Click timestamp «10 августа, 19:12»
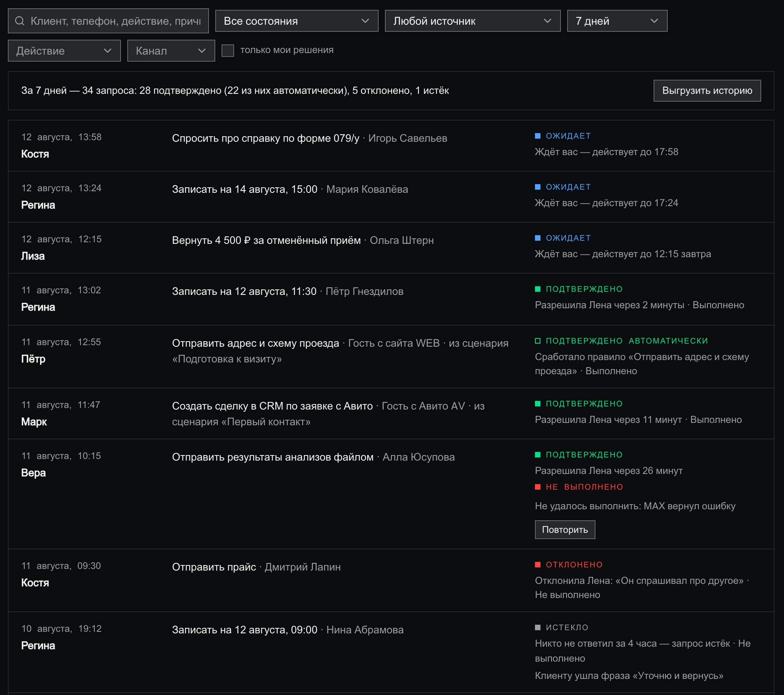This screenshot has width=784, height=695. (61, 629)
